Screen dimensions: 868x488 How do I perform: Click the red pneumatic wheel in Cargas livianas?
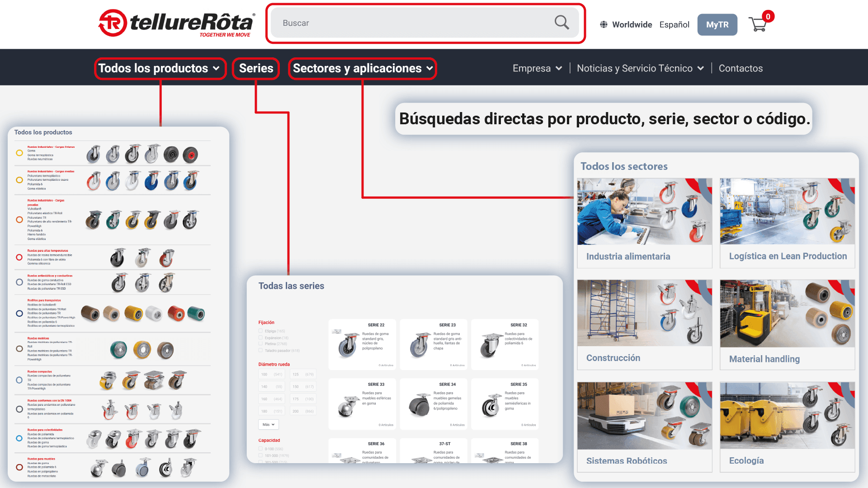[x=190, y=155]
